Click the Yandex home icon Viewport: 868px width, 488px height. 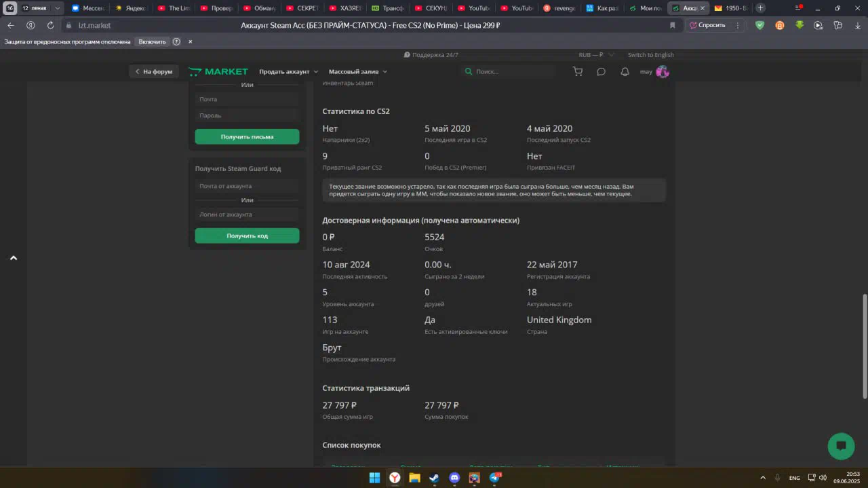31,25
